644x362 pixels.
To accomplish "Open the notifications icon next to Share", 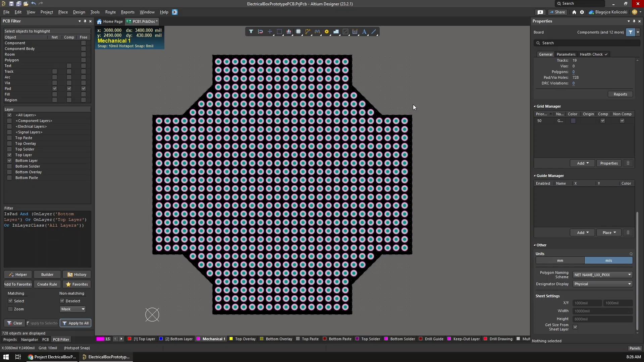I will click(x=540, y=12).
